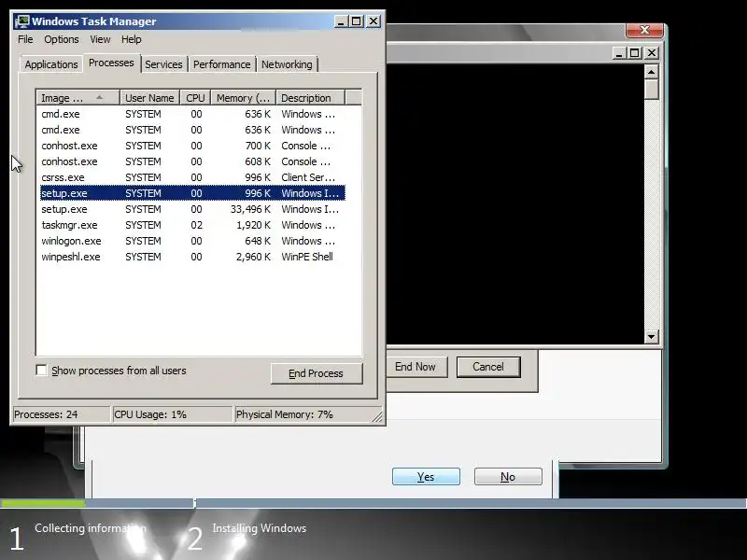Switch to the Applications tab
The image size is (747, 560).
(x=51, y=64)
